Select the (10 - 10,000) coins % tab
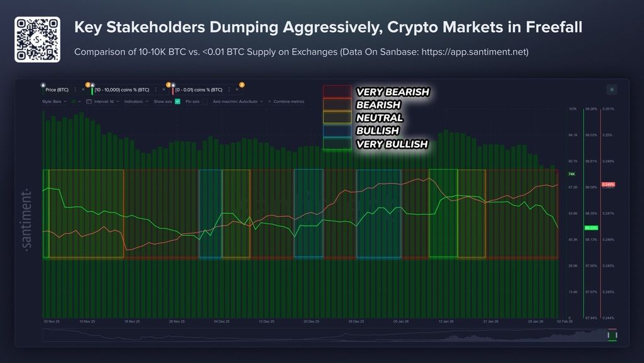The width and height of the screenshot is (644, 363). point(121,90)
